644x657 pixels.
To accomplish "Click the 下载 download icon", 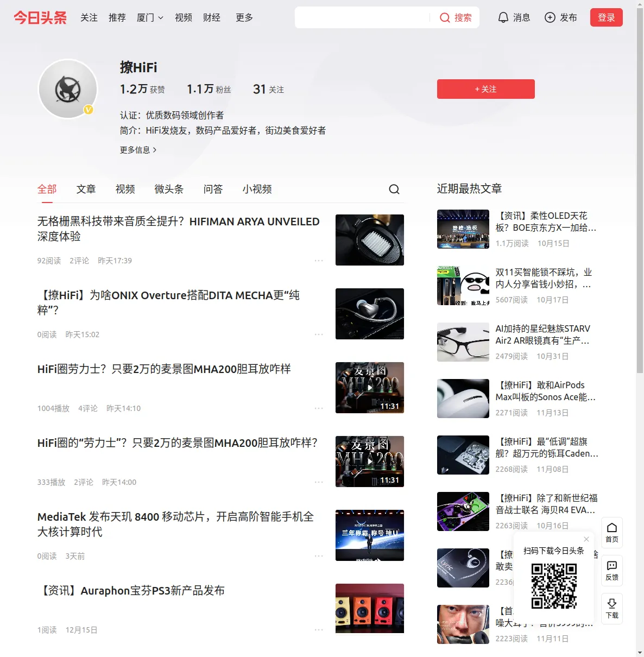I will tap(612, 608).
